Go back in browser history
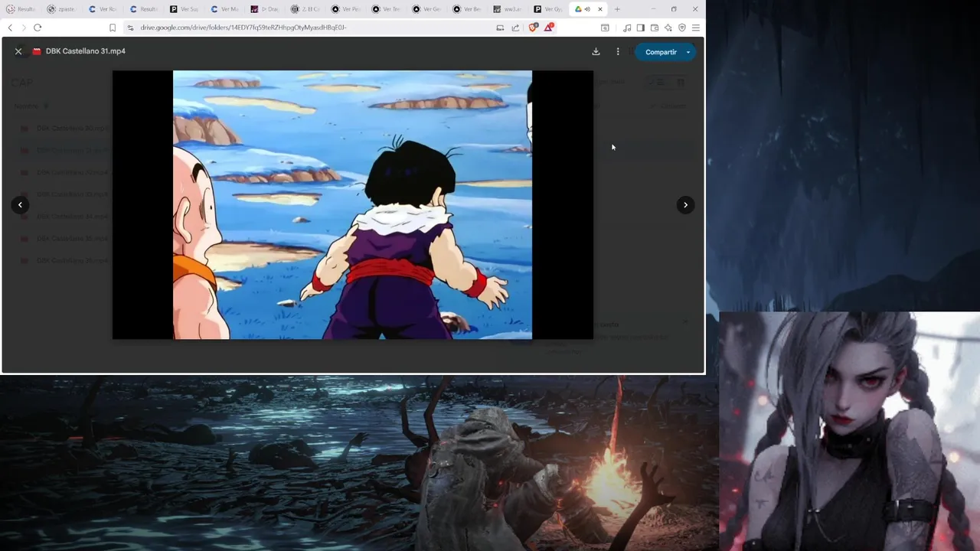The height and width of the screenshot is (551, 980). 10,28
